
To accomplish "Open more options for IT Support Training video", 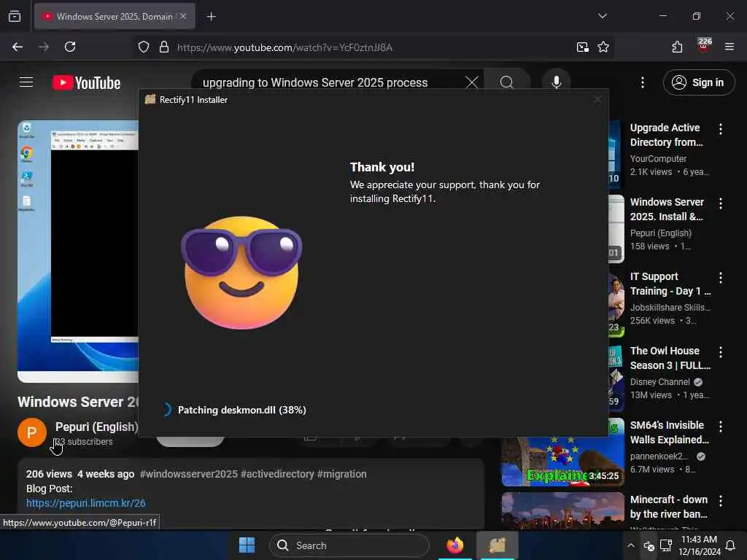I will [x=720, y=278].
